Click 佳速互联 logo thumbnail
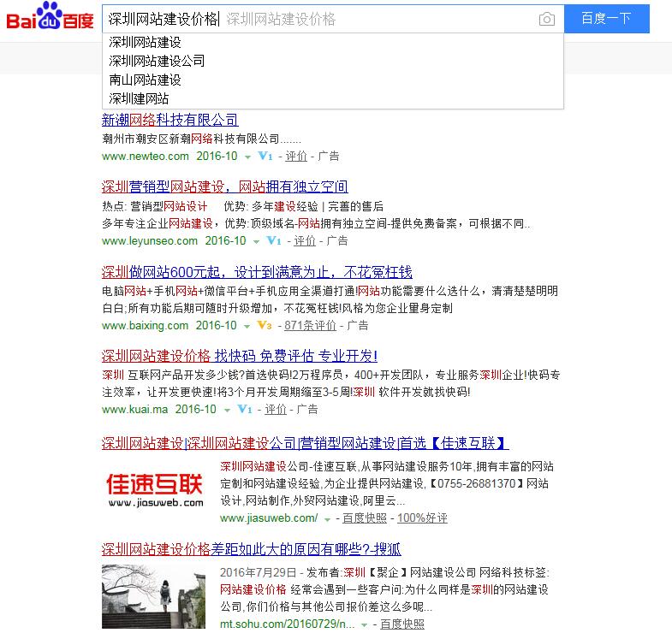Viewport: 672px width, 633px height. [155, 490]
